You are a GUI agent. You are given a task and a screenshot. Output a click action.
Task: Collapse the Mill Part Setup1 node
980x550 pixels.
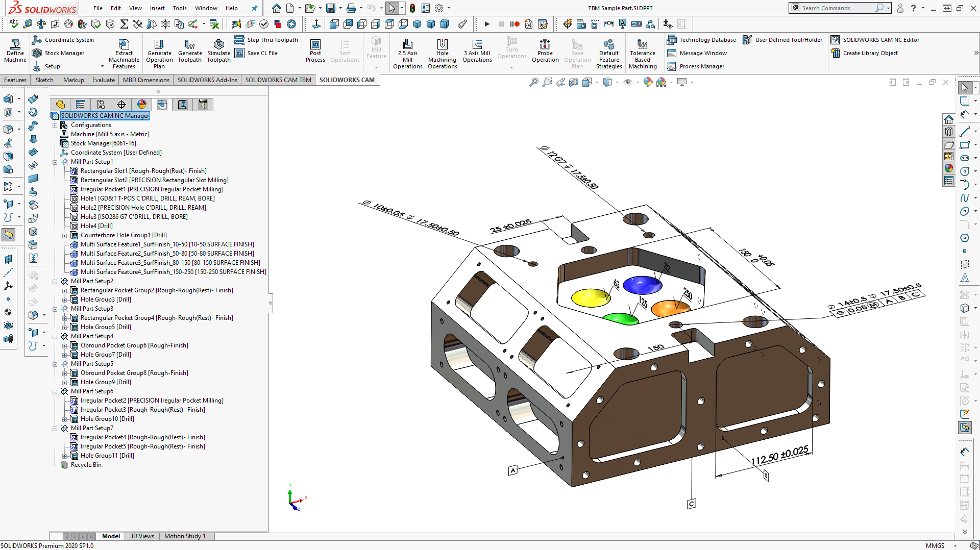coord(55,162)
